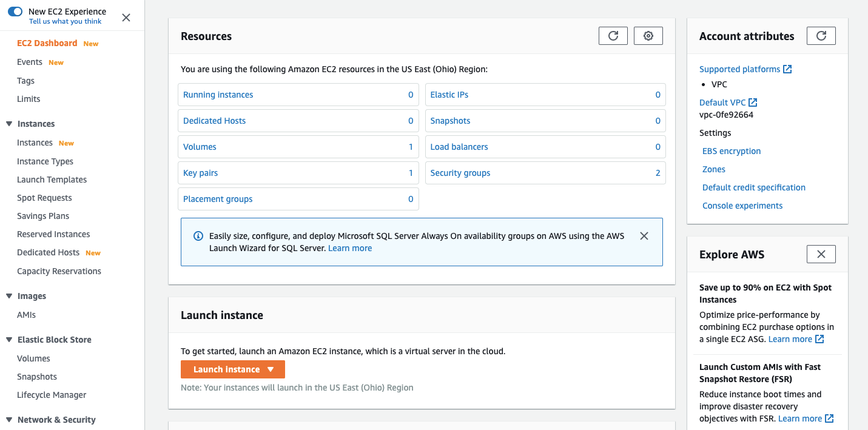This screenshot has height=430, width=868.
Task: Open Reserved Instances in sidebar
Action: [x=53, y=234]
